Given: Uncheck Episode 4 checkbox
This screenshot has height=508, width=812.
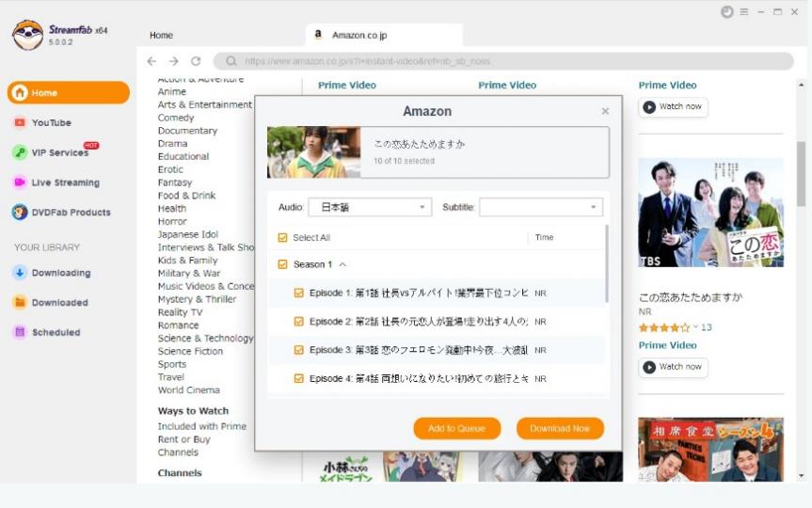Looking at the screenshot, I should coord(299,378).
